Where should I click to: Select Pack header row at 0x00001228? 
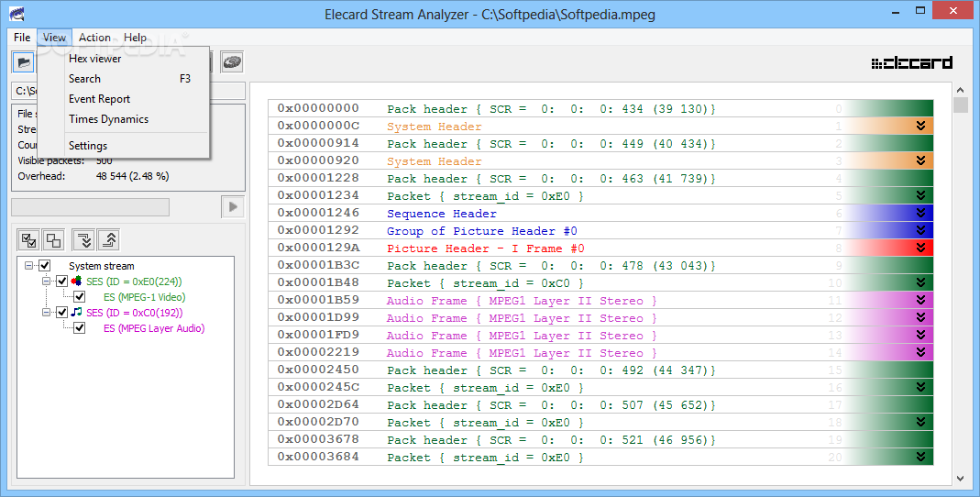[x=600, y=179]
